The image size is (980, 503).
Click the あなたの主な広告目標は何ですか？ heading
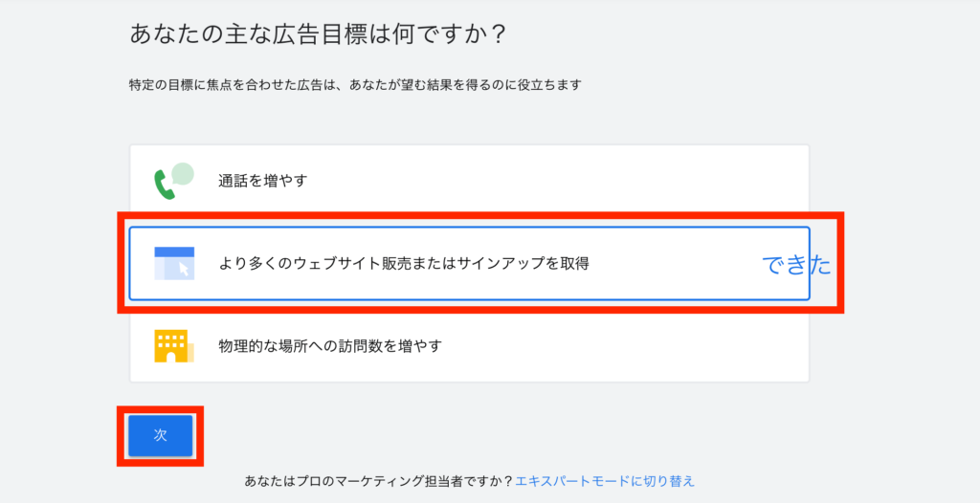318,34
